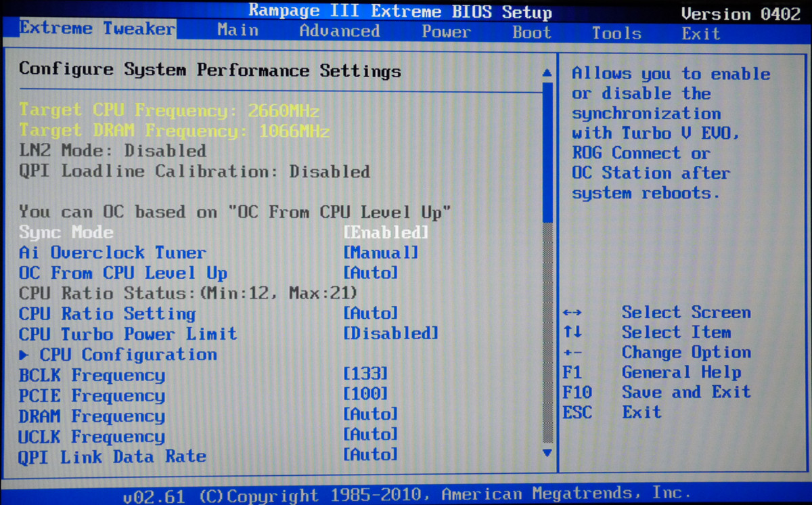
Task: Select the CPU Ratio Setting label
Action: (107, 314)
